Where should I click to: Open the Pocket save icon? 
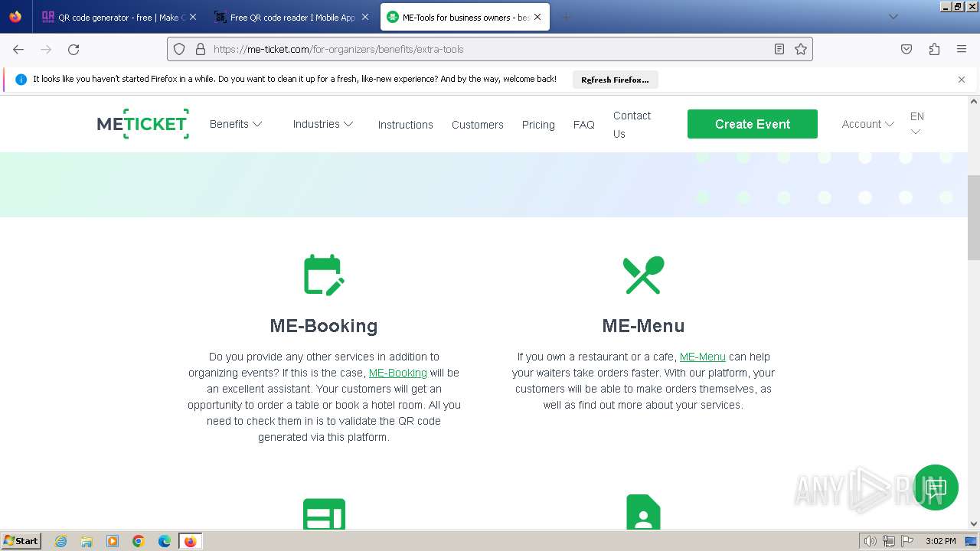906,49
